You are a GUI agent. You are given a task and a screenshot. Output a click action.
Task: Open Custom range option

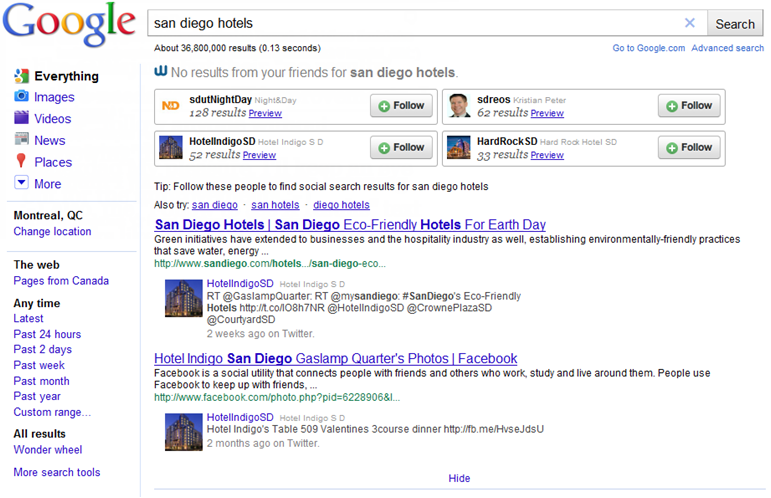coord(52,412)
